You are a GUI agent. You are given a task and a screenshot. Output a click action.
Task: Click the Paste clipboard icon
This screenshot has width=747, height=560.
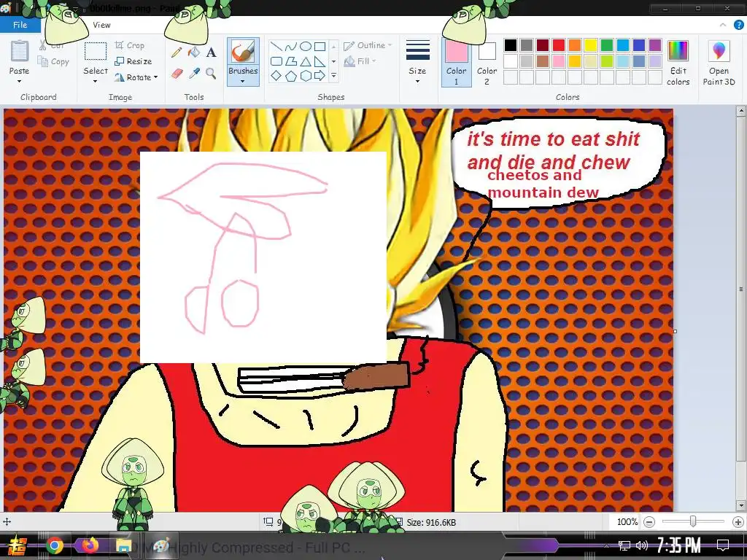[x=20, y=51]
